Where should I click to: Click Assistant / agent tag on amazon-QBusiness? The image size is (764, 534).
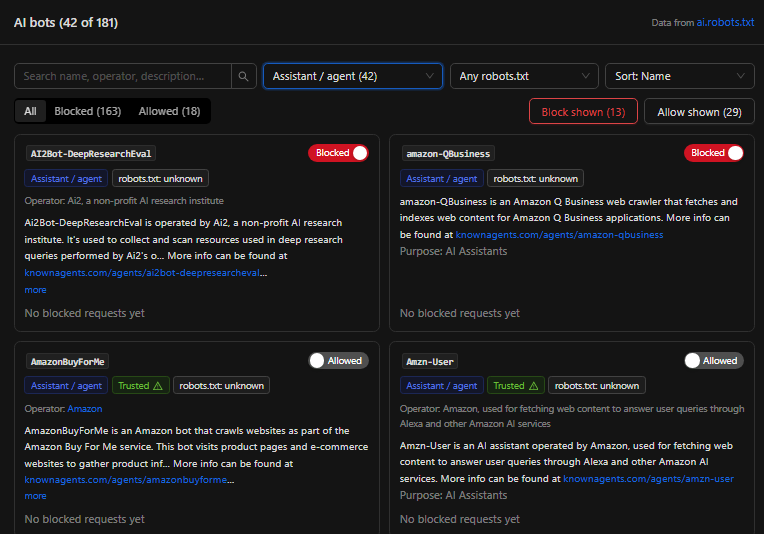442,178
